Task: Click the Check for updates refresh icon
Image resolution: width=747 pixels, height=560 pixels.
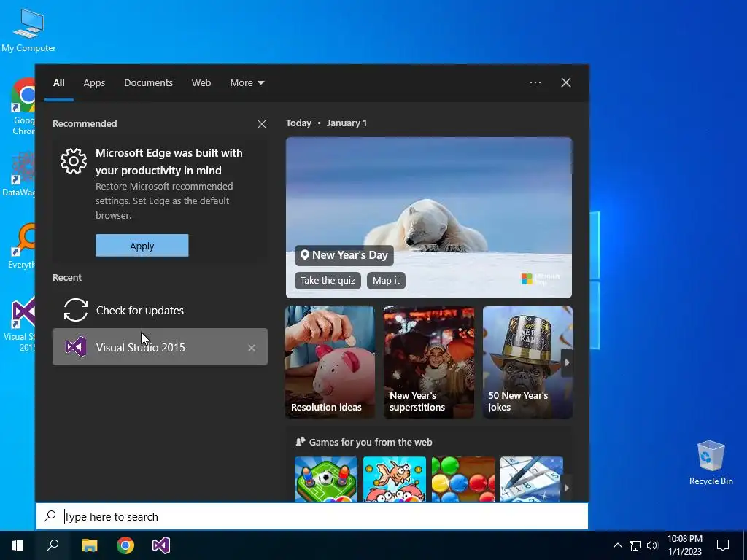Action: pyautogui.click(x=75, y=310)
